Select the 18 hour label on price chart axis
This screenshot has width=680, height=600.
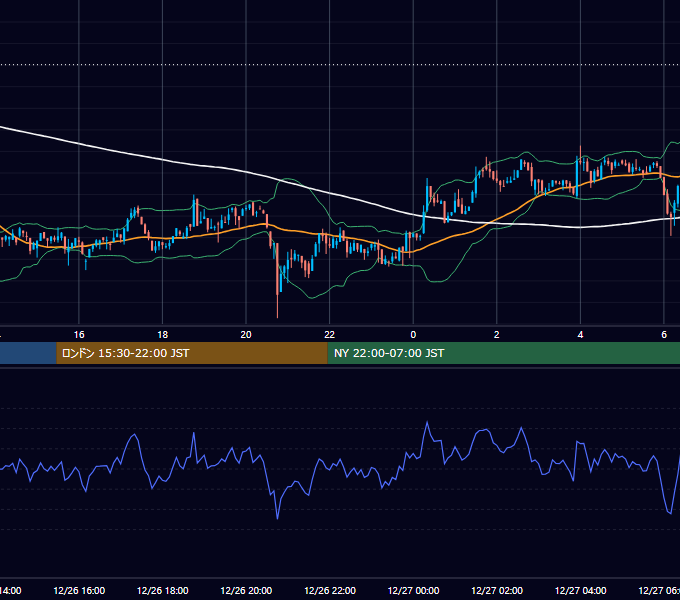click(163, 335)
